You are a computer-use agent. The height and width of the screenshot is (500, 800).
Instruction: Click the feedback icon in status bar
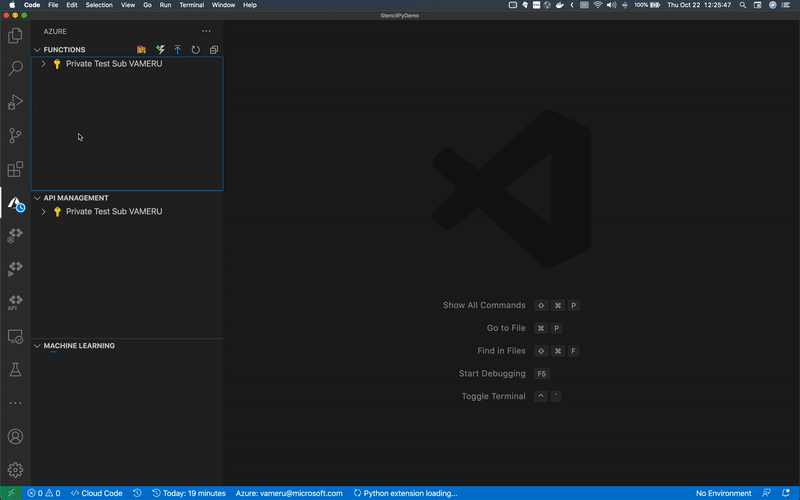pyautogui.click(x=766, y=493)
